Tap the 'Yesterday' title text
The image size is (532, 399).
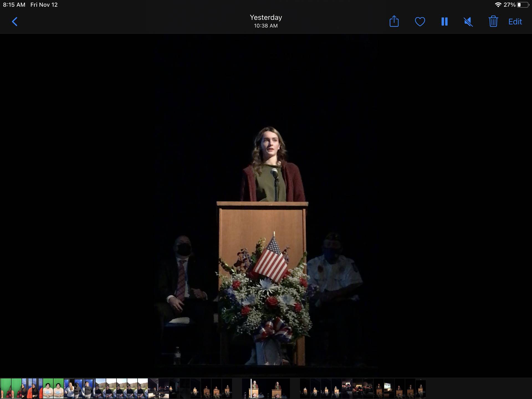[x=266, y=17]
